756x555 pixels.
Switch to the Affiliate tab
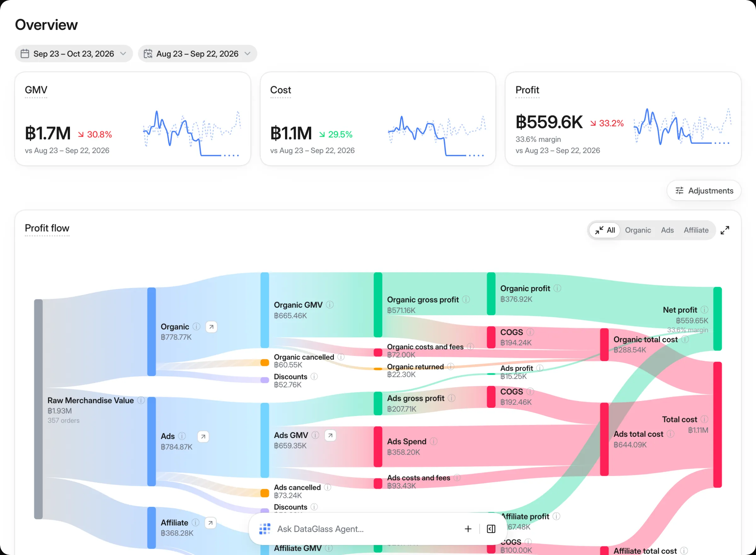[696, 230]
